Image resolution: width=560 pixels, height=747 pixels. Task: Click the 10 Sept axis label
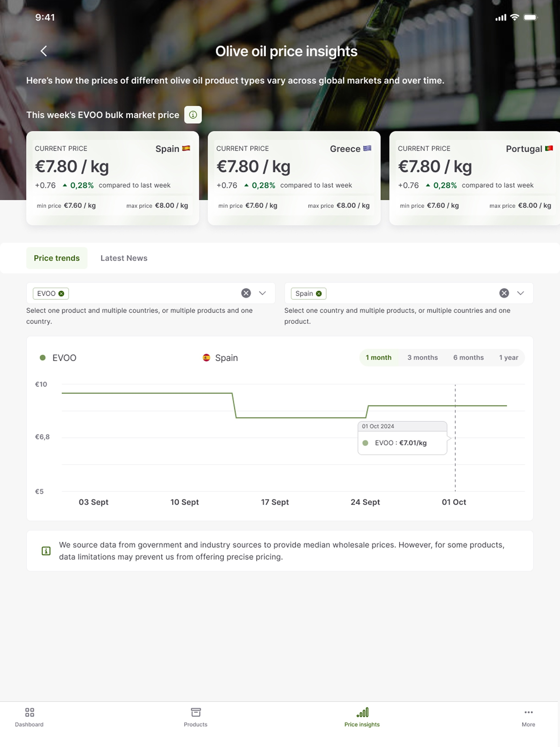point(185,502)
